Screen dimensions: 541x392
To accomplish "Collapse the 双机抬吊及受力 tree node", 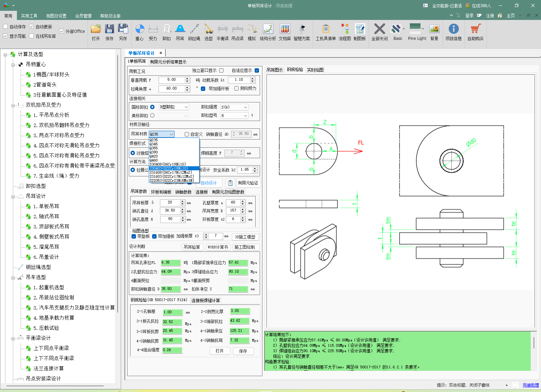I will [x=13, y=105].
